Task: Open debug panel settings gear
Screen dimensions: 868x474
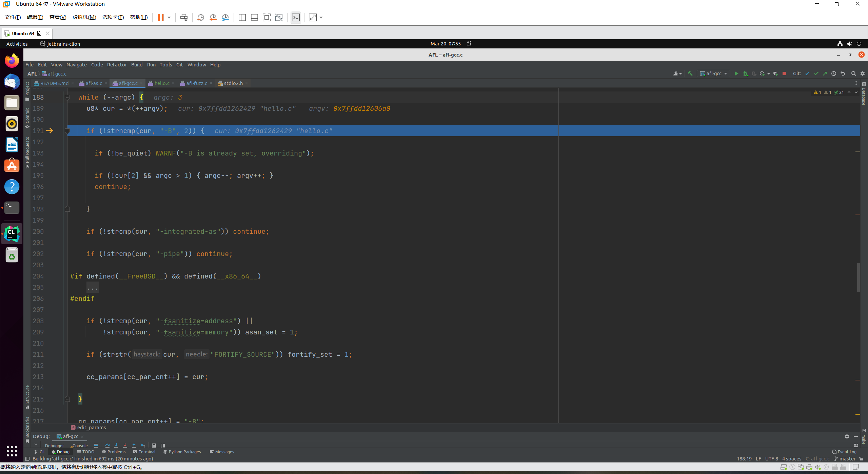Action: tap(847, 436)
